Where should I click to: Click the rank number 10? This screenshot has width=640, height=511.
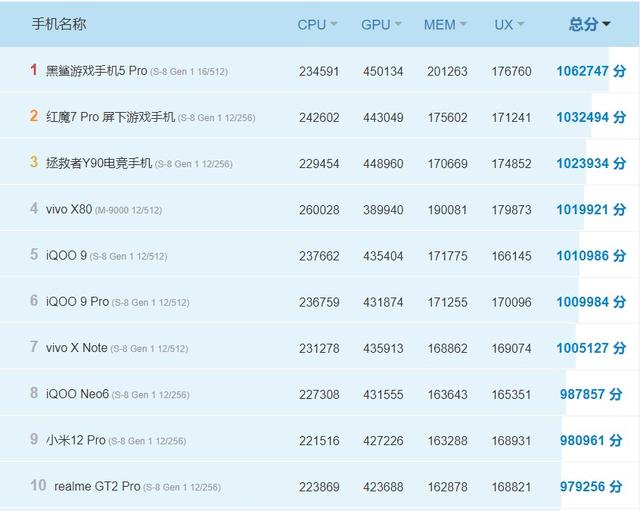tap(38, 485)
